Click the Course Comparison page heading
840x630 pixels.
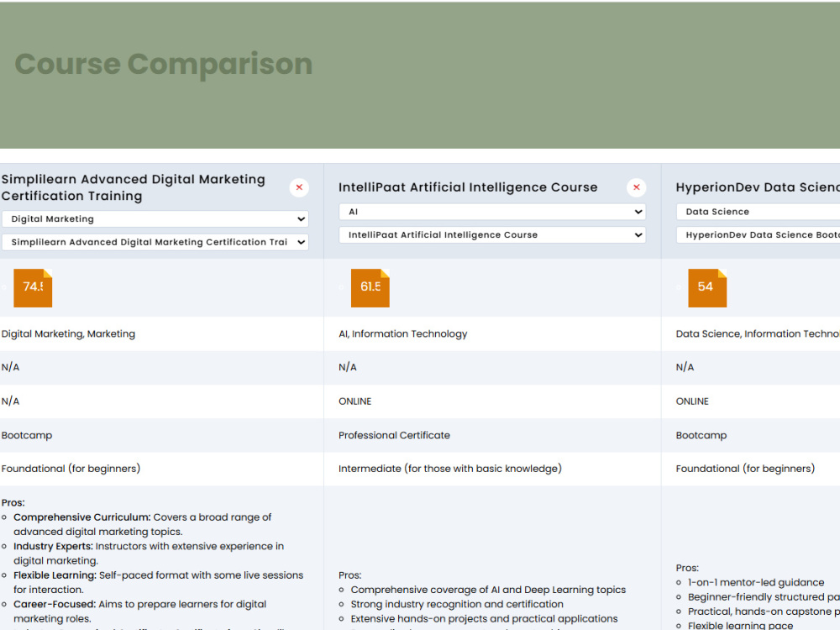pos(164,65)
